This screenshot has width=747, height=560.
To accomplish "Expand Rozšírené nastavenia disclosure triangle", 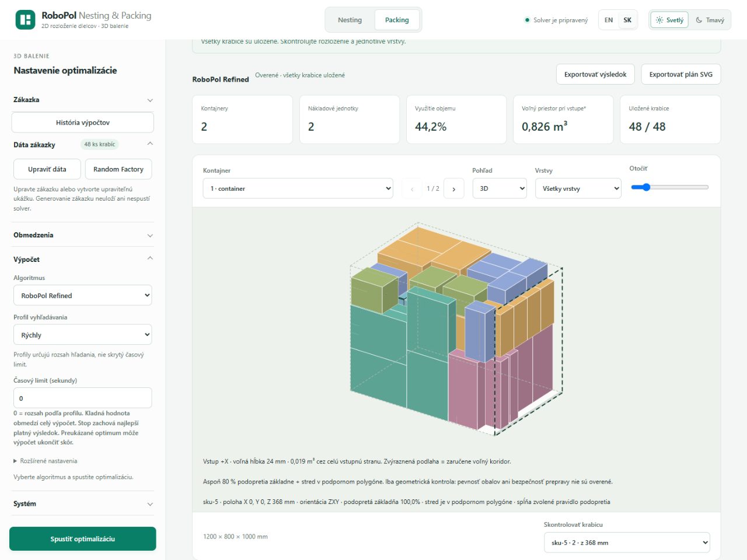I will coord(15,461).
